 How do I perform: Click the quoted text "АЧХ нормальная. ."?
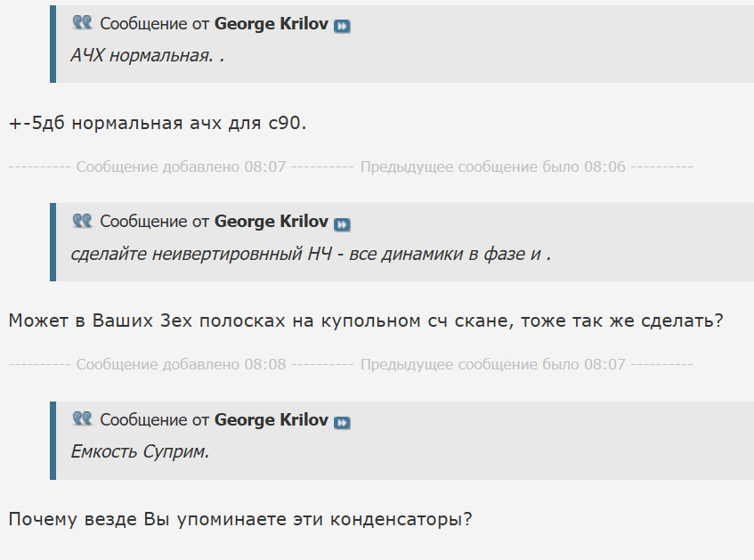[x=147, y=55]
